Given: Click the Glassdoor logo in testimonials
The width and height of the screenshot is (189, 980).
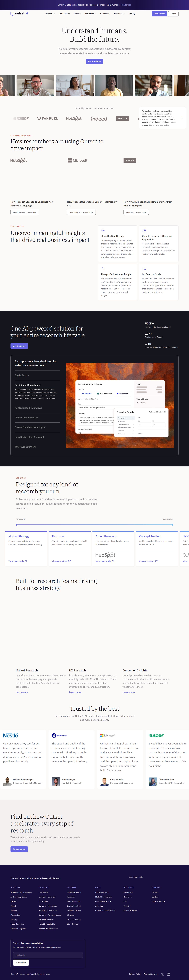Looking at the screenshot, I should pos(156,735).
